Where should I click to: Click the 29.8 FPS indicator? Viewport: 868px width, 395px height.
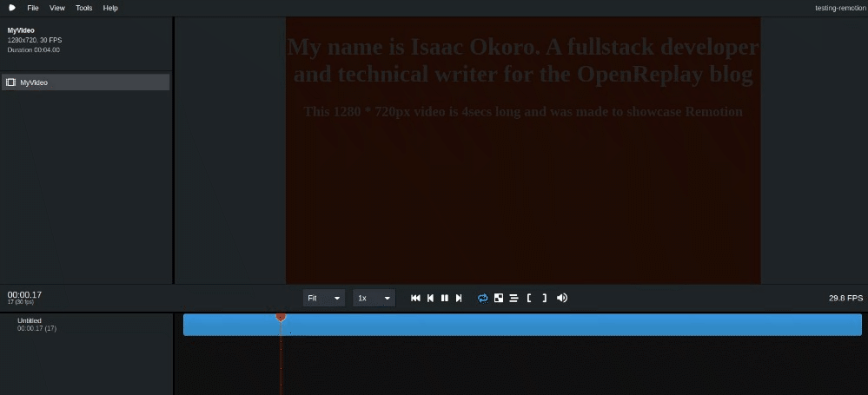[846, 298]
